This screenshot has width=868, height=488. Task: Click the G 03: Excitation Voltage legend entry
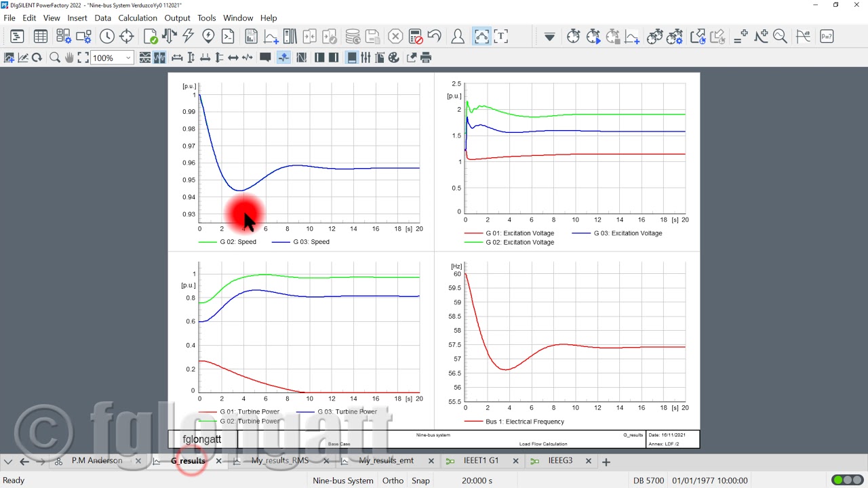click(617, 233)
